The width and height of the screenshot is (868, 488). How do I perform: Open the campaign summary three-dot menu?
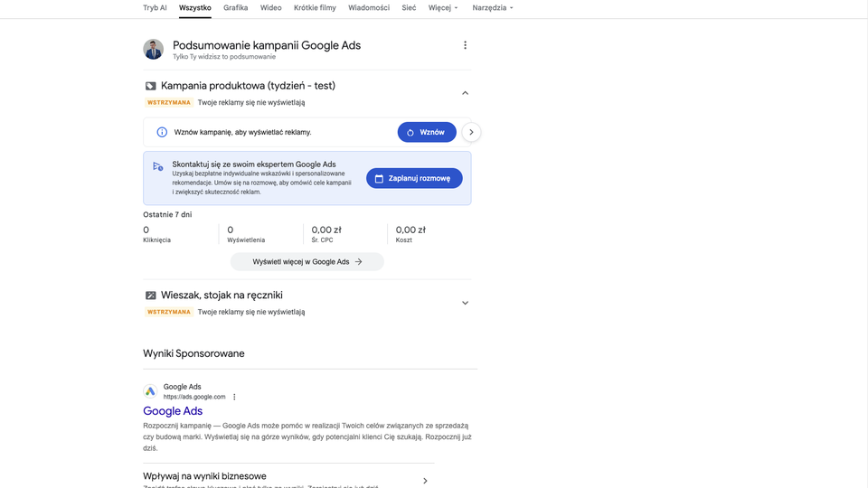(x=465, y=45)
